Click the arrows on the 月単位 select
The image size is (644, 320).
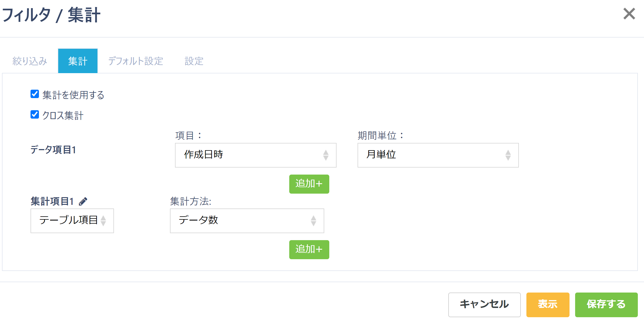click(x=508, y=155)
